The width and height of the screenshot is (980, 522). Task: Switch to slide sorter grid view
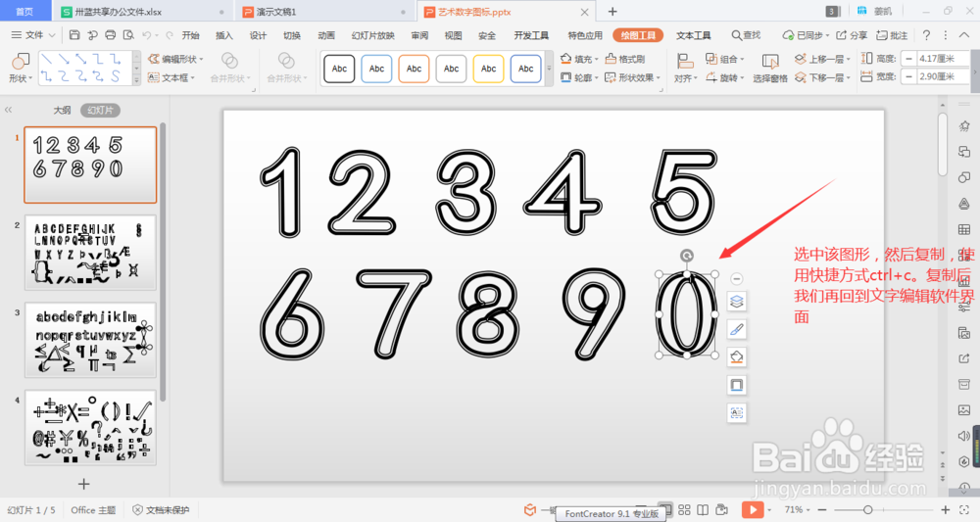click(684, 510)
